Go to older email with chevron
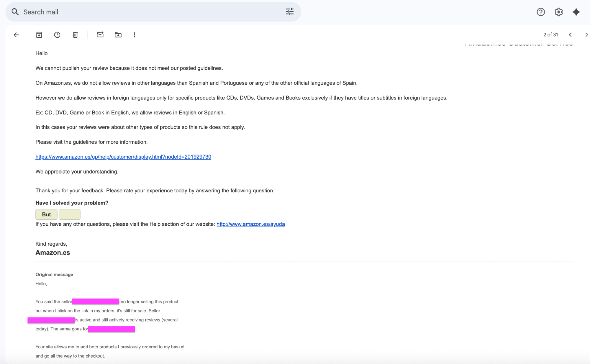 [586, 35]
